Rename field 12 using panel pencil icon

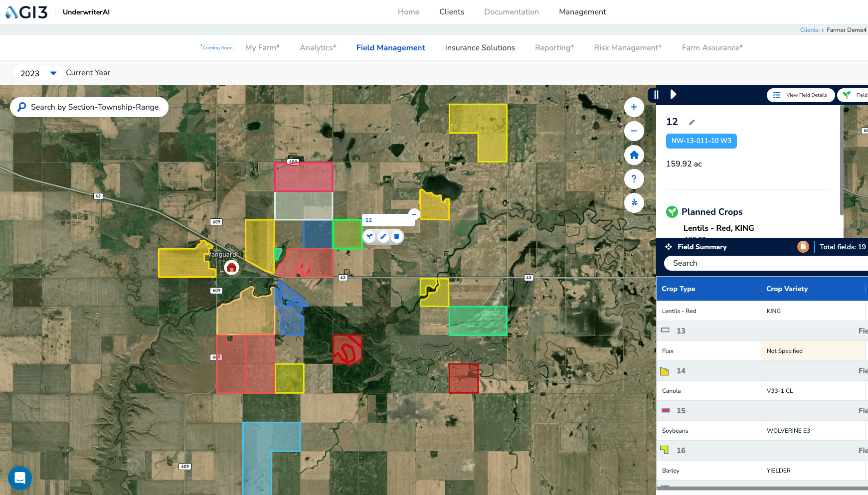[x=692, y=122]
